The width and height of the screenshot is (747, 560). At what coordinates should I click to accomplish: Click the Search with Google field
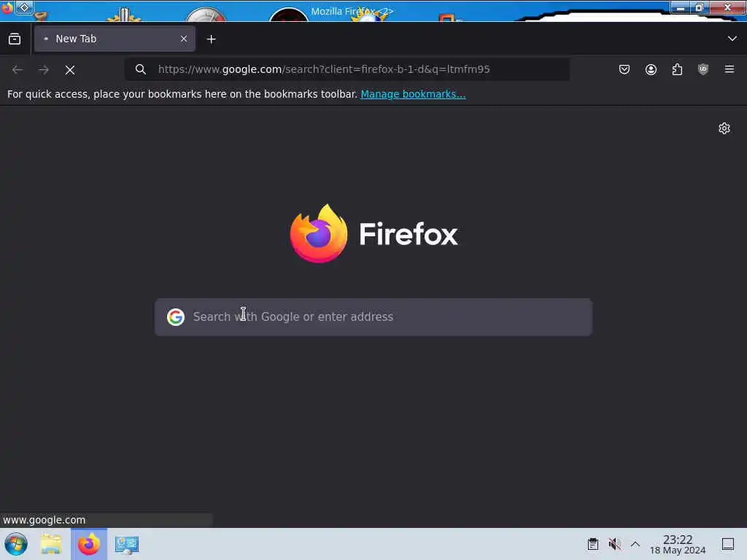pos(373,317)
